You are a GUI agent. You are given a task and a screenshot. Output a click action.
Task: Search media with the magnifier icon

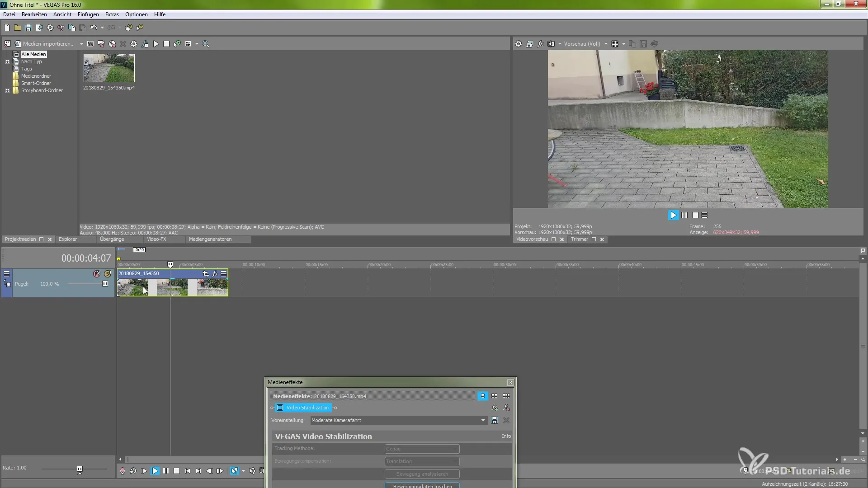tap(206, 44)
